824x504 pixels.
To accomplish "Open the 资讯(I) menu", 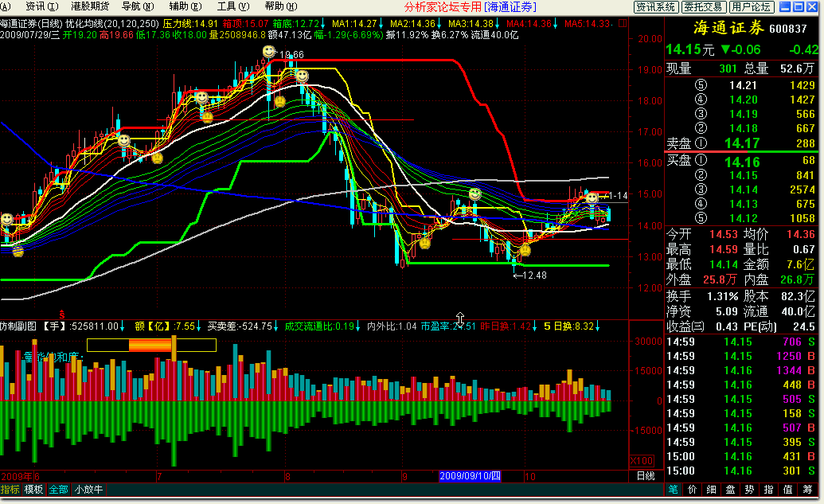I will [x=41, y=6].
